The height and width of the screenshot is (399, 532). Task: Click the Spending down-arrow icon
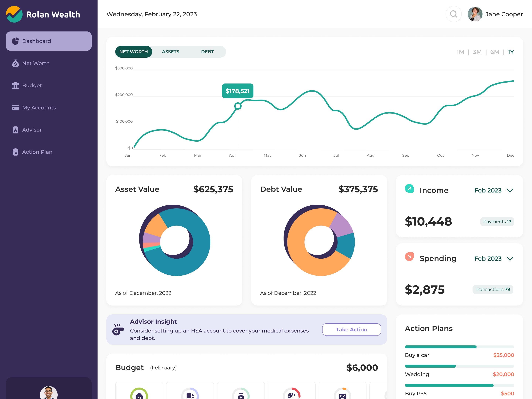point(409,257)
